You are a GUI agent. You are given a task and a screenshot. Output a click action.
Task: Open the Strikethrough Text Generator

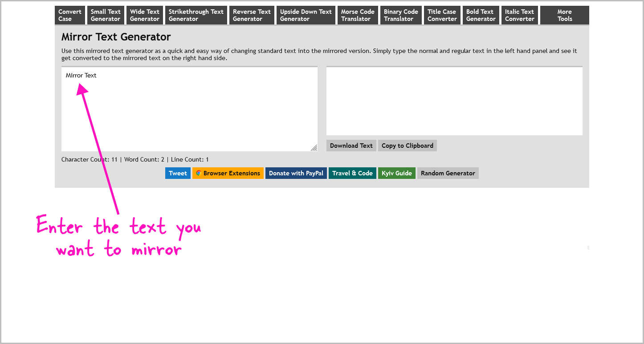196,15
